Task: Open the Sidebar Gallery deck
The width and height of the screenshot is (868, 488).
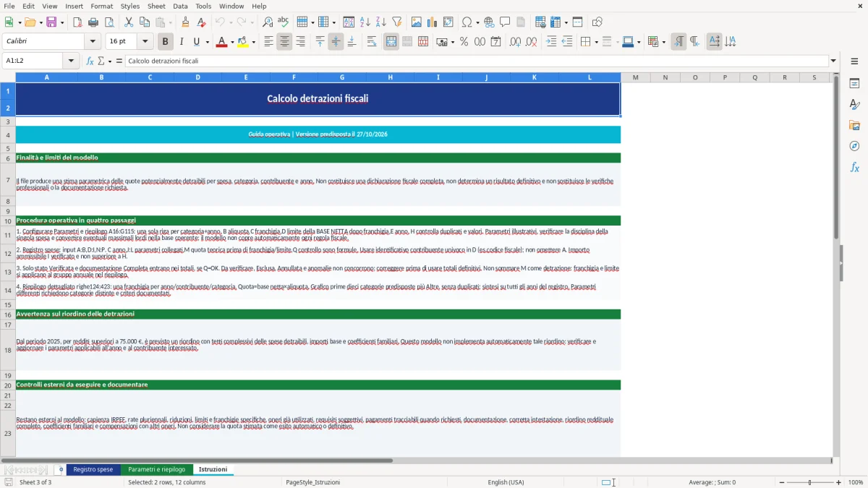Action: [854, 126]
